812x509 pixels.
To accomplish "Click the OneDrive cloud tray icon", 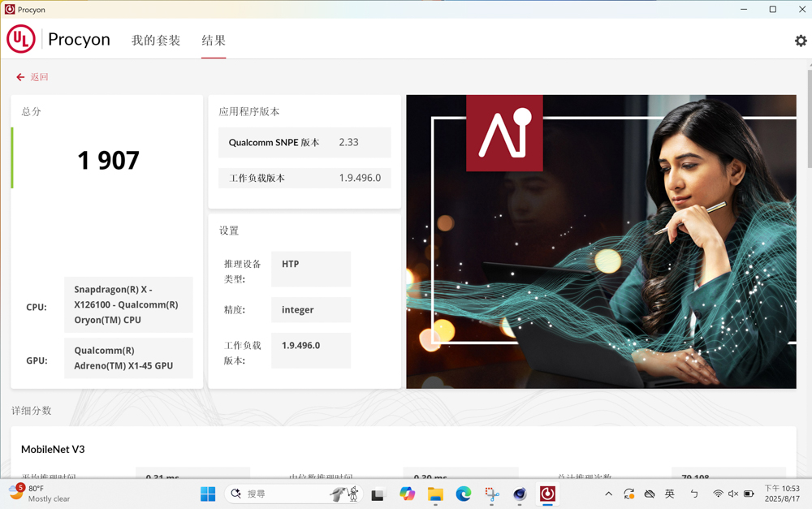I will coord(650,494).
